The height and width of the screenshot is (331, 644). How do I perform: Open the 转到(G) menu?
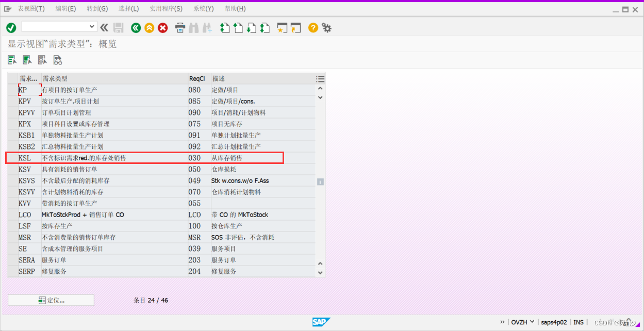click(x=96, y=8)
